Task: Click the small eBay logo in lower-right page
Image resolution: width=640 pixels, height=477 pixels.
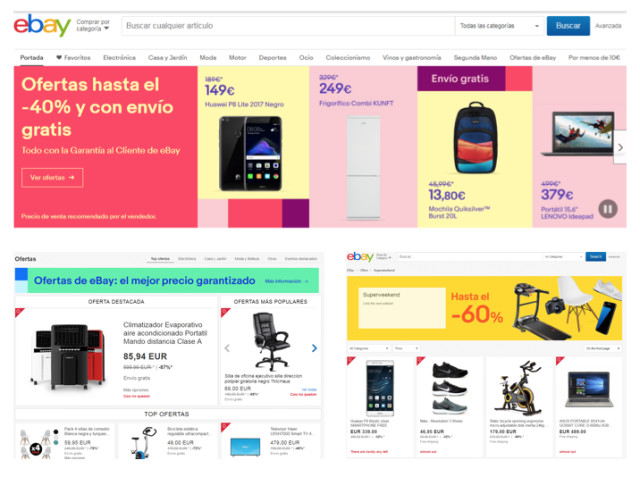Action: click(x=360, y=257)
